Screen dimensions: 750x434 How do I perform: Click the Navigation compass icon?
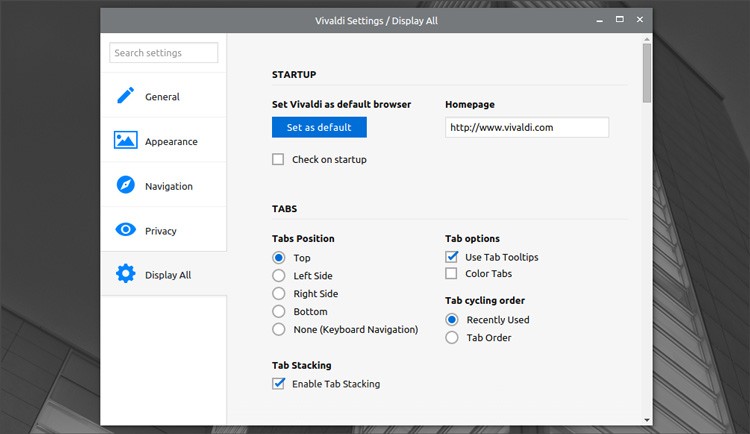click(x=125, y=186)
